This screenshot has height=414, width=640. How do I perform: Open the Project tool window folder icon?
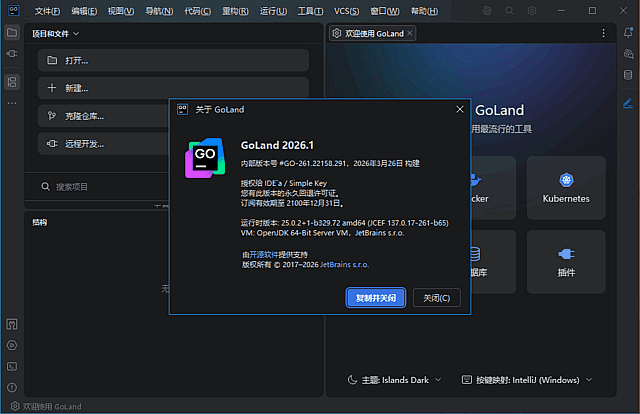(12, 33)
